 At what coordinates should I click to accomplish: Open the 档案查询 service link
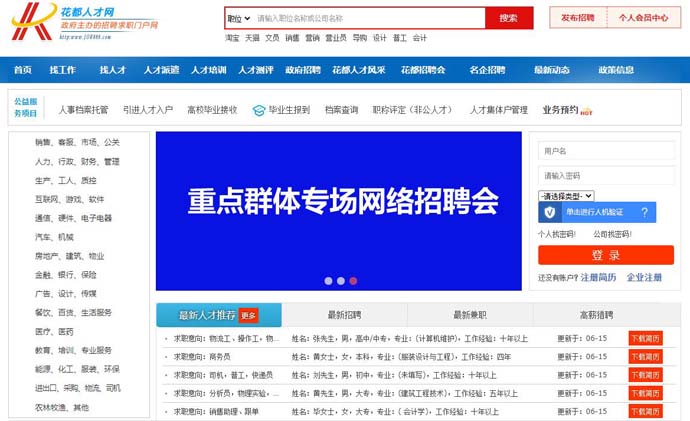341,110
